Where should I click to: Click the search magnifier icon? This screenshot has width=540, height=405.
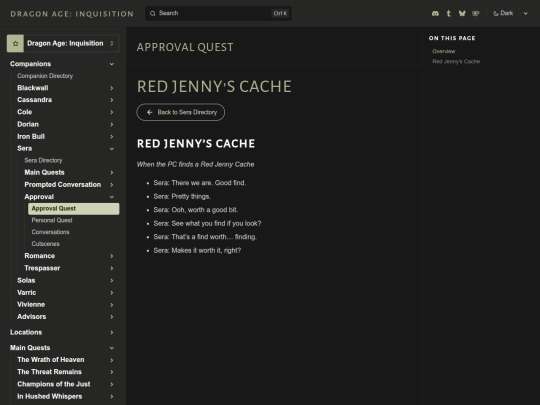click(x=153, y=13)
